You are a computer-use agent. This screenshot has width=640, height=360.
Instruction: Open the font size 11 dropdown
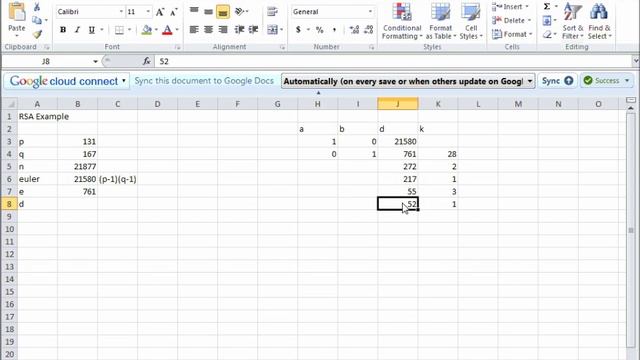(148, 11)
